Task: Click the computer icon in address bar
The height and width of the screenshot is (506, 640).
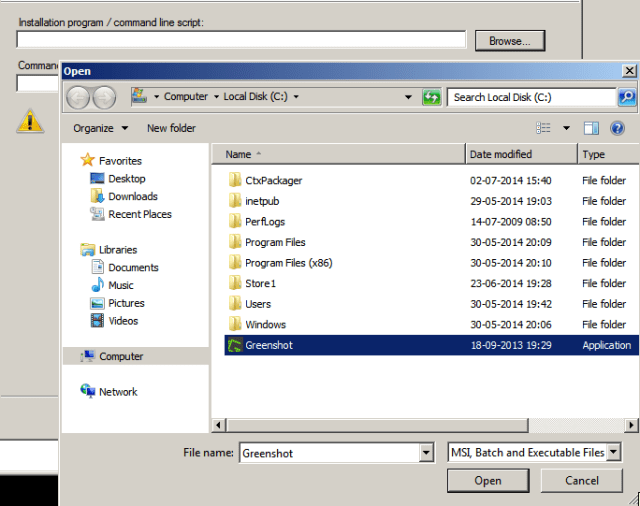Action: pyautogui.click(x=139, y=96)
